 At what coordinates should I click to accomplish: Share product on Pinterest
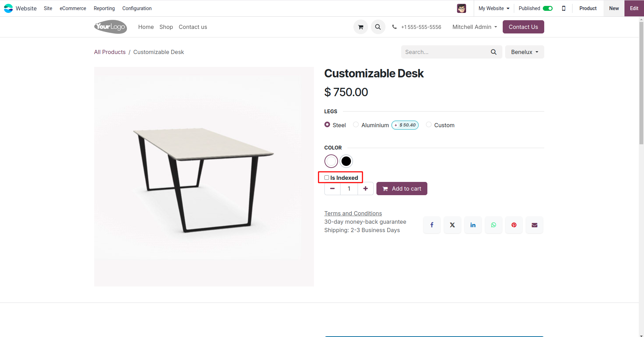tap(514, 225)
